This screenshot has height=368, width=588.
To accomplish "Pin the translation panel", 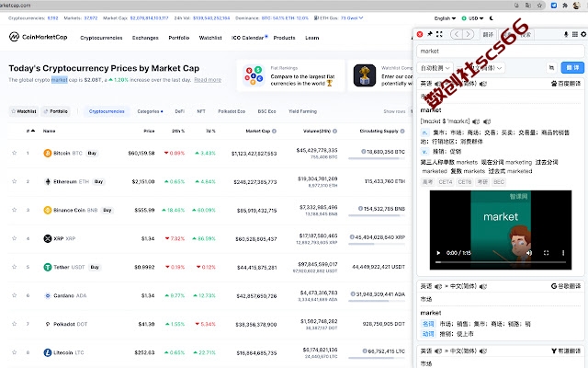I will (x=430, y=34).
